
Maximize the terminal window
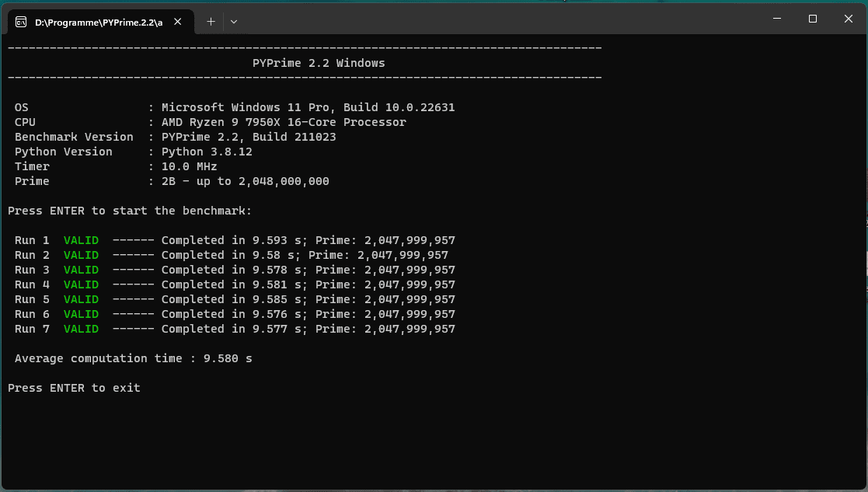click(813, 19)
